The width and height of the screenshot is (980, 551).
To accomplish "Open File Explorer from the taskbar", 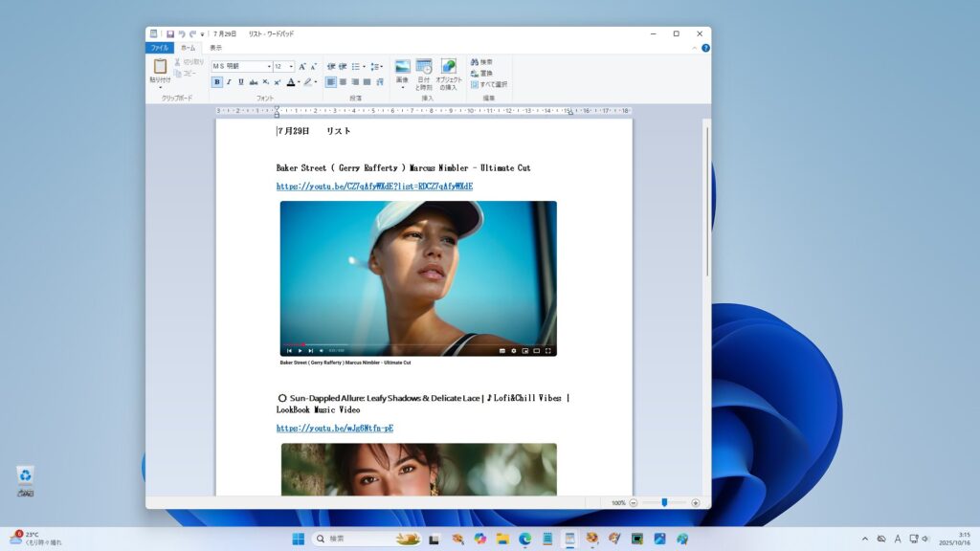I will point(502,539).
